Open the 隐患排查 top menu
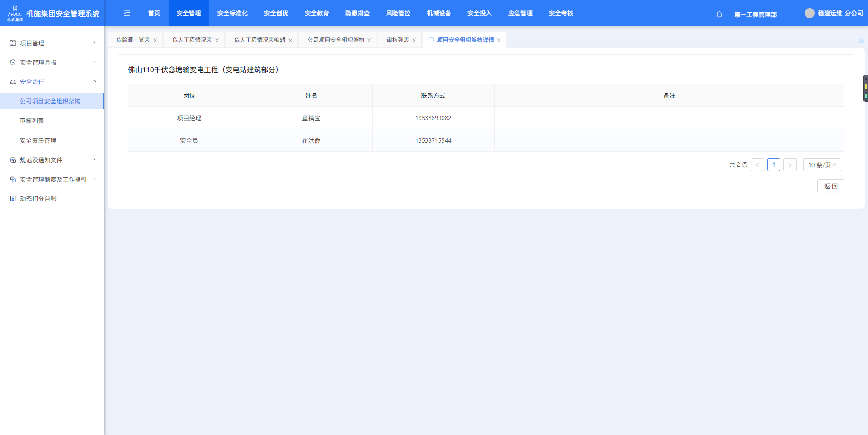Image resolution: width=868 pixels, height=435 pixels. tap(357, 14)
